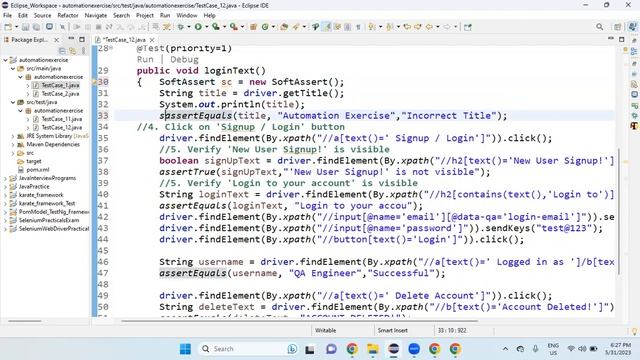This screenshot has height=360, width=640.
Task: Open dropdown next to External Tools icon
Action: click(242, 27)
